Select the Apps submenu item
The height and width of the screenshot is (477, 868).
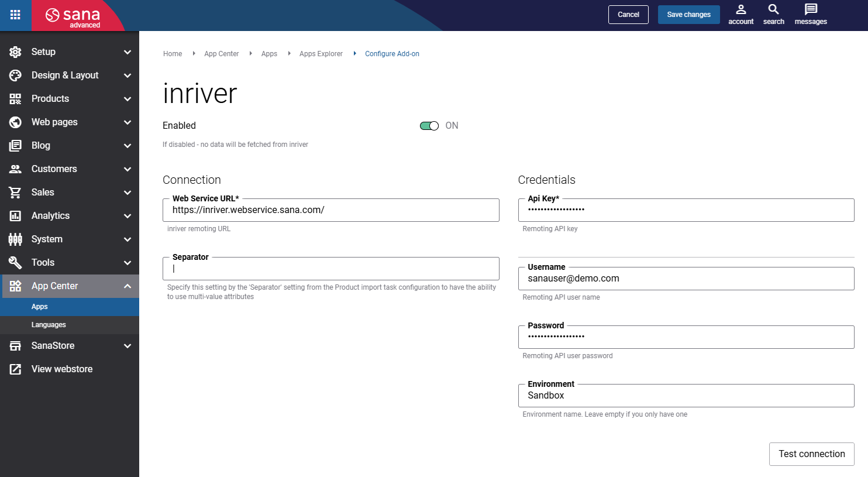[70, 307]
